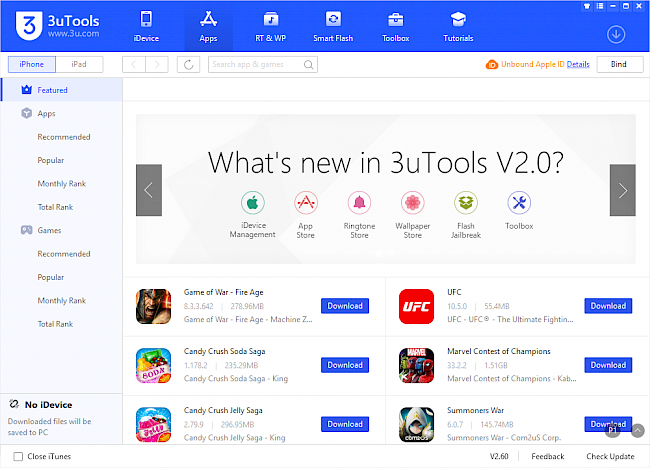The image size is (650, 468).
Task: Open Marvel Contest of Champions icon
Action: tap(417, 366)
